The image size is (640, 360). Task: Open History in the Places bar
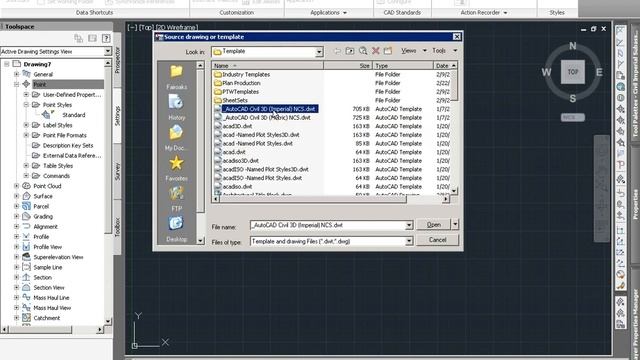[x=176, y=107]
